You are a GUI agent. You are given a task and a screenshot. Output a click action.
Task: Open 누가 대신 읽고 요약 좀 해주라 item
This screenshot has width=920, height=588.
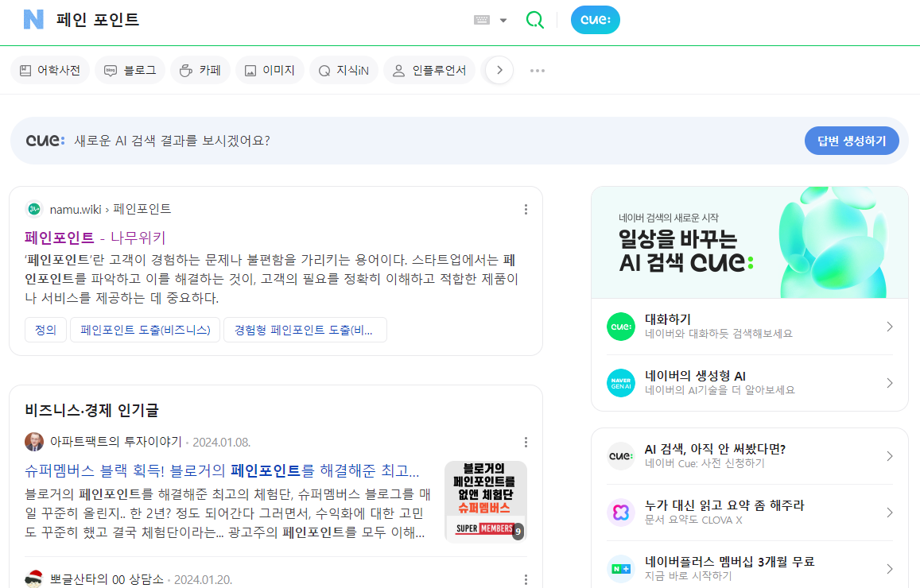coord(749,513)
